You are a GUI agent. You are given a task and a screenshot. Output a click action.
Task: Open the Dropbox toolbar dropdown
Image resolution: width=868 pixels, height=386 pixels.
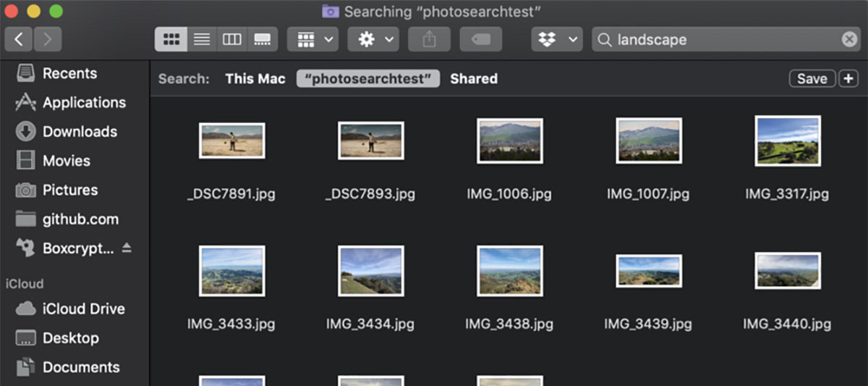pyautogui.click(x=557, y=39)
